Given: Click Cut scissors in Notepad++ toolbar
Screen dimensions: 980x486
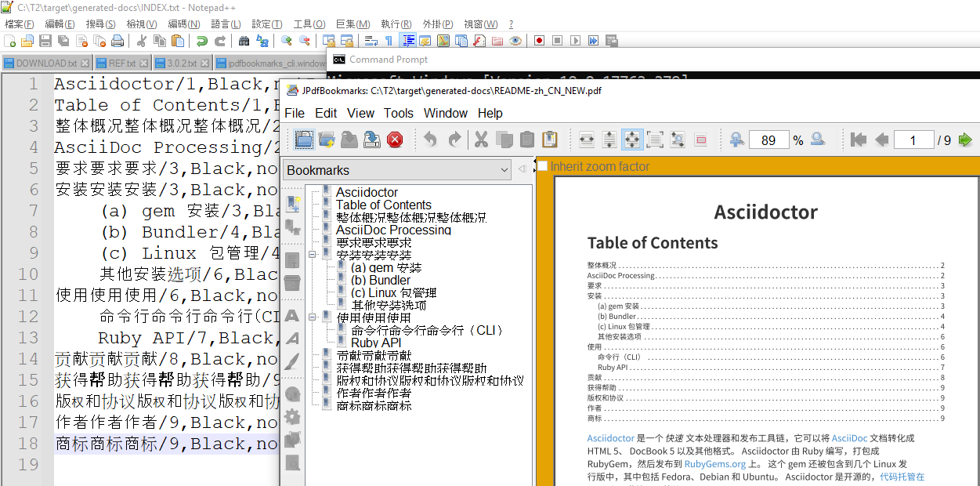Looking at the screenshot, I should tap(142, 41).
